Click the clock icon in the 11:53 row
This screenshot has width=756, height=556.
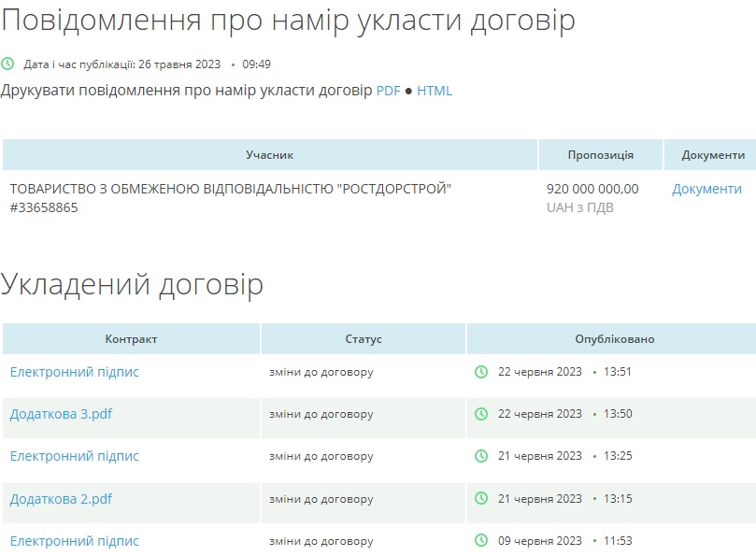481,540
